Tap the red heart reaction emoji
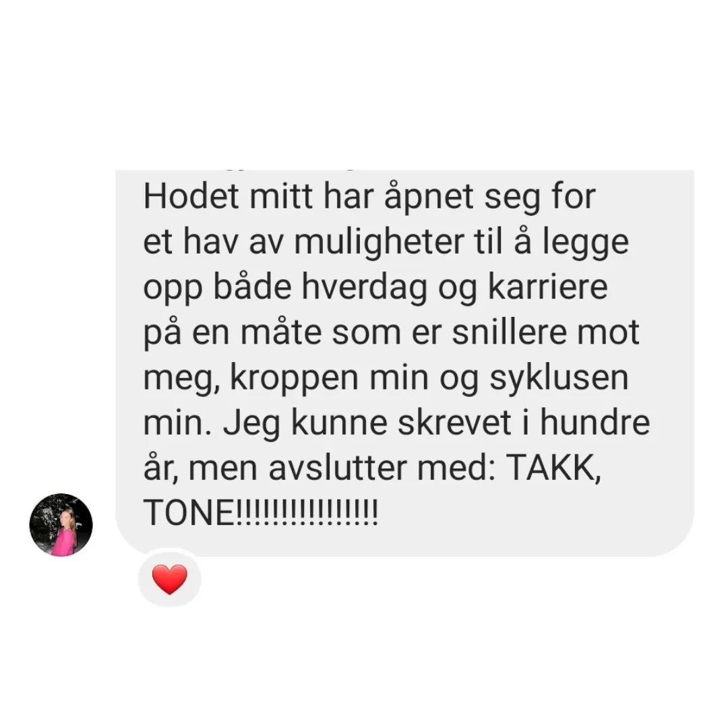The width and height of the screenshot is (728, 728). coord(169,580)
